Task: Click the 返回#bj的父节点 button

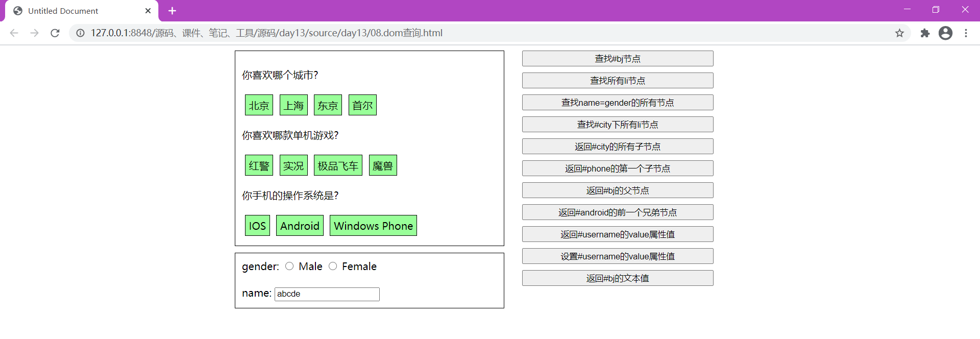Action: point(618,190)
